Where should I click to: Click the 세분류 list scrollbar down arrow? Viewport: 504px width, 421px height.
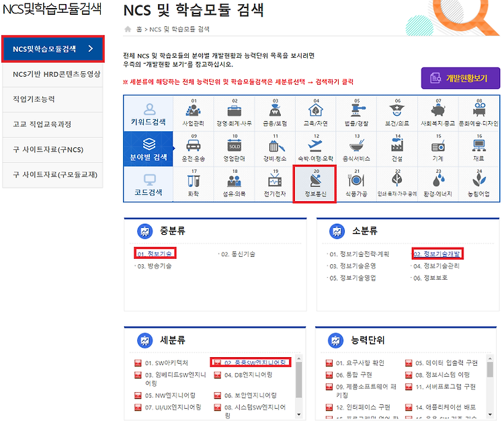299,414
